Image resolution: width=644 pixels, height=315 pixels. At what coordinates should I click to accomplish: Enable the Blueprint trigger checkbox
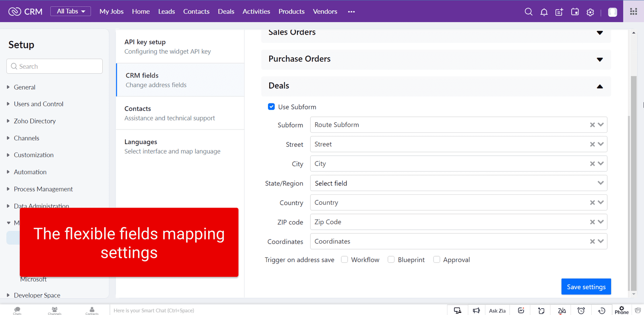[391, 259]
